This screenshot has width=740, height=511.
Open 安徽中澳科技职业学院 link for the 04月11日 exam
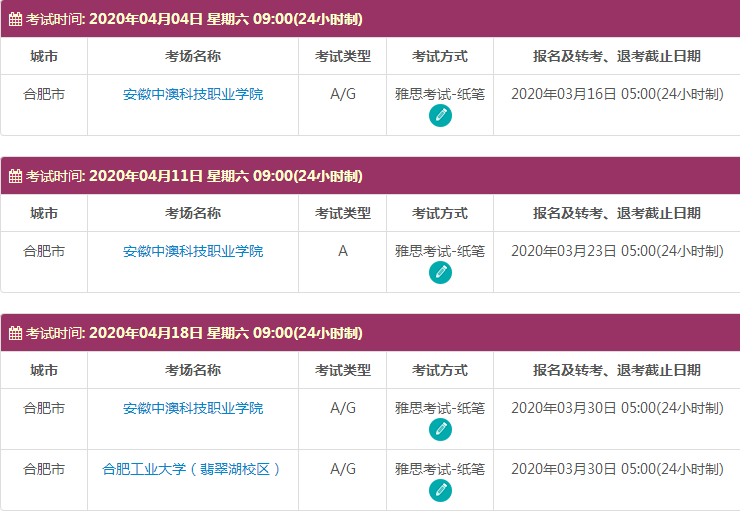(193, 251)
